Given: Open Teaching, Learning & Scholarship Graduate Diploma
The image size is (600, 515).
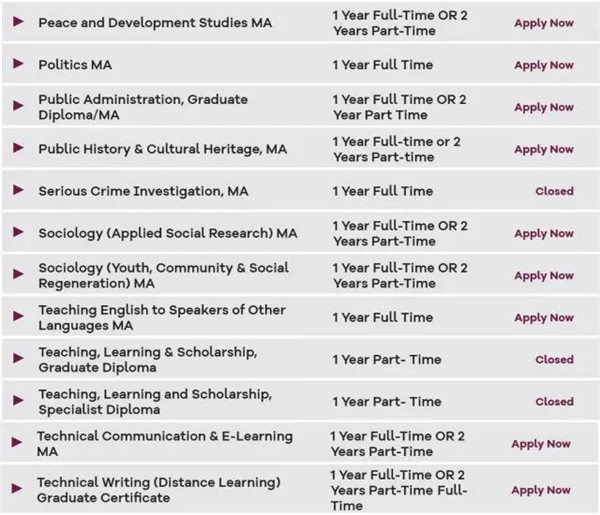Looking at the screenshot, I should [147, 359].
